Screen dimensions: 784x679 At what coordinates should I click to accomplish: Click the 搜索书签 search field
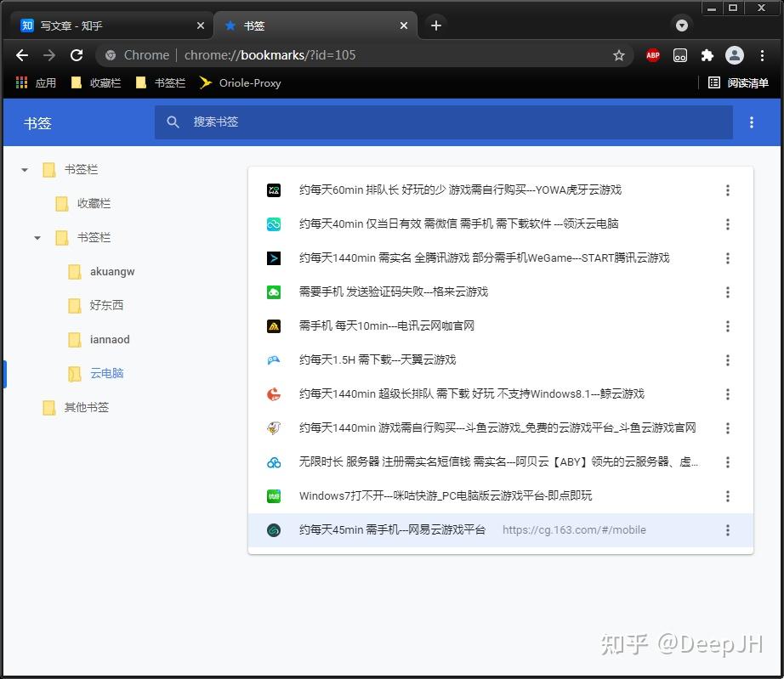click(x=444, y=122)
